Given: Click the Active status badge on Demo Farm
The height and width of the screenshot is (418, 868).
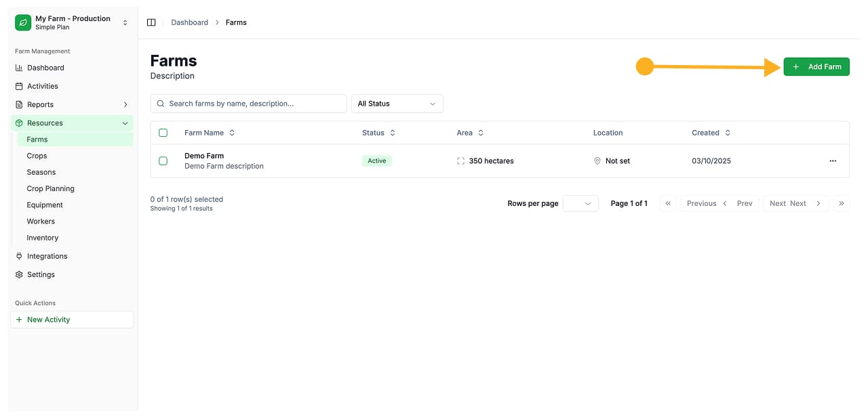Looking at the screenshot, I should tap(376, 161).
